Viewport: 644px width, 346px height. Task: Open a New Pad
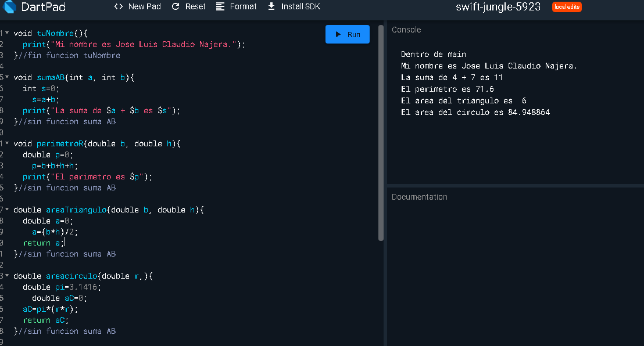[x=138, y=6]
